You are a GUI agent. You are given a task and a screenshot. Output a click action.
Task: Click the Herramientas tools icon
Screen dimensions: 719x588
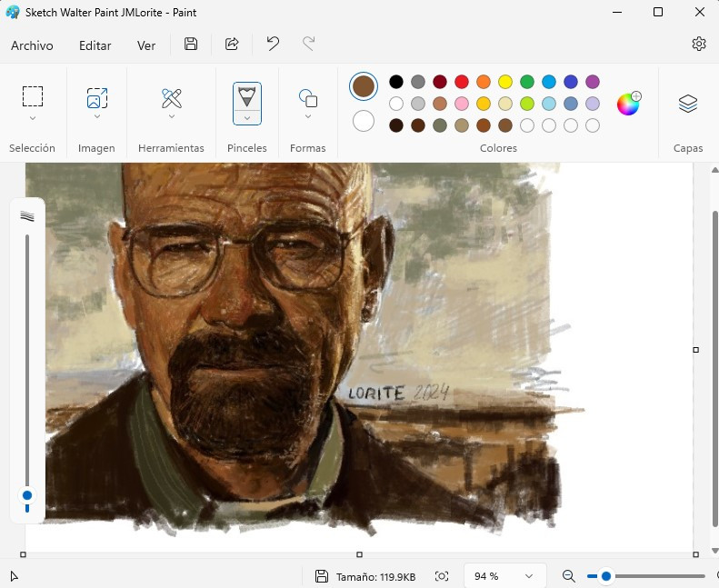click(x=172, y=98)
